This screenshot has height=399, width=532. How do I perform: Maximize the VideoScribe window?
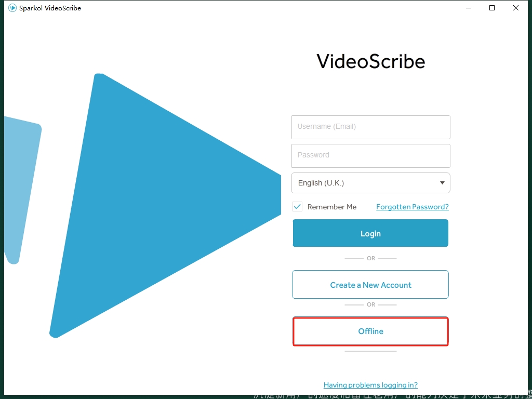coord(492,8)
